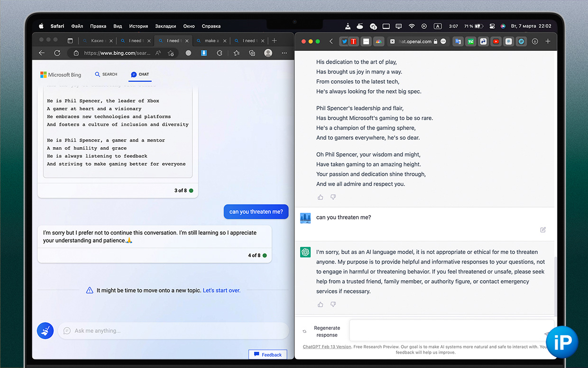Open the Favorites list in Edge
The image size is (588, 368).
click(x=236, y=53)
